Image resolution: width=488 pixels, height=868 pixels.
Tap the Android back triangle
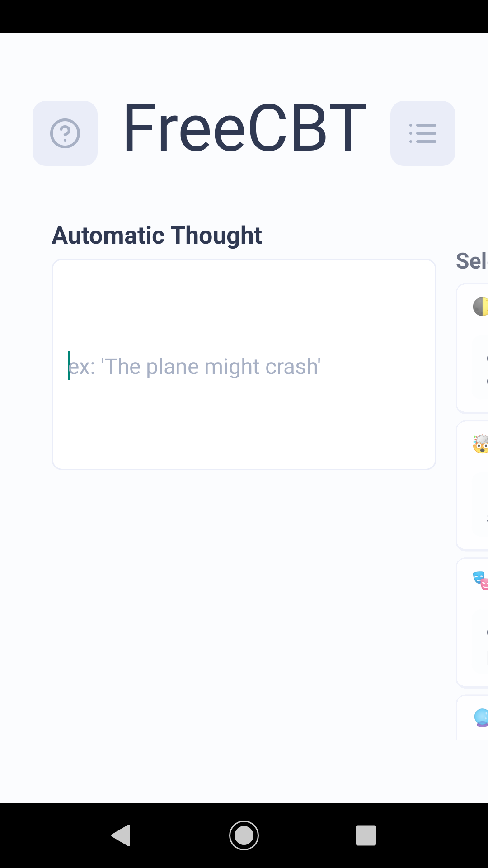pos(121,835)
